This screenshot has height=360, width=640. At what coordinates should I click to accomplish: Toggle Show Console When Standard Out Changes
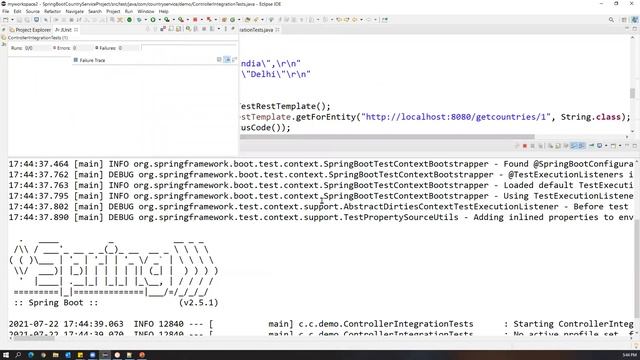(573, 146)
